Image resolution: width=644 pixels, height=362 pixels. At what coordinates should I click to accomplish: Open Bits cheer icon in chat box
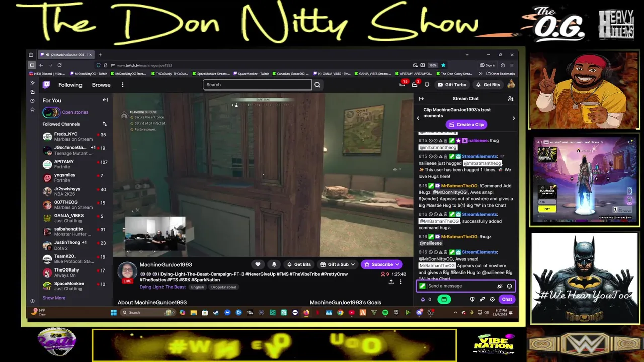click(x=500, y=286)
